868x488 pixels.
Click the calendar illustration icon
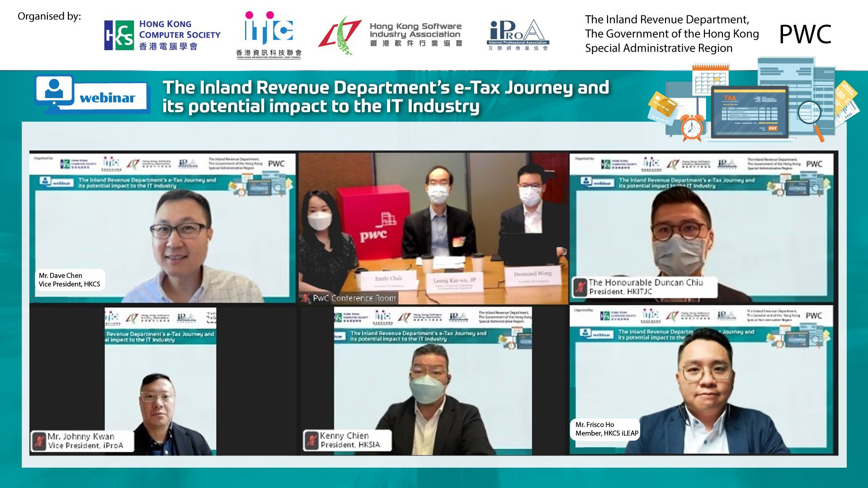[x=710, y=79]
